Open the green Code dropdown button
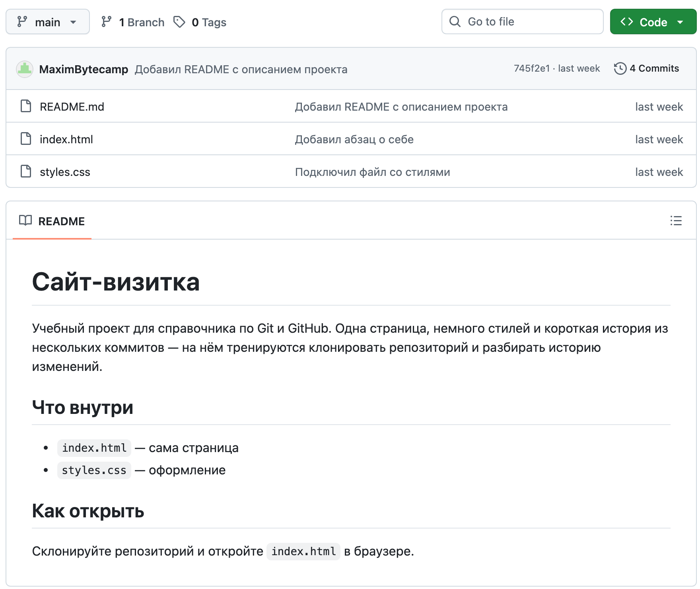 pos(653,22)
